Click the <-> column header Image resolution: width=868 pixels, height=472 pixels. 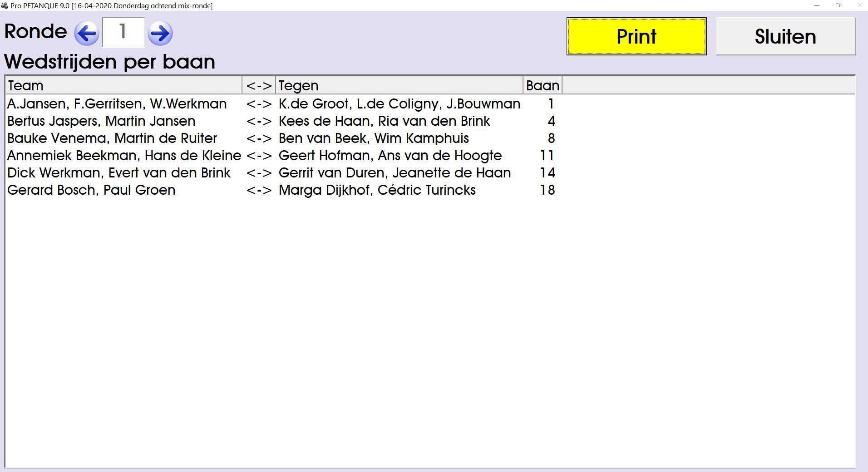(x=259, y=85)
